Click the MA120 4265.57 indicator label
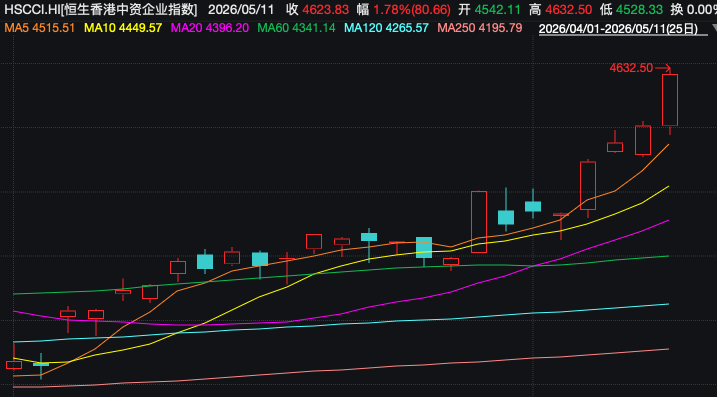Screen dimensions: 717x397 386,28
